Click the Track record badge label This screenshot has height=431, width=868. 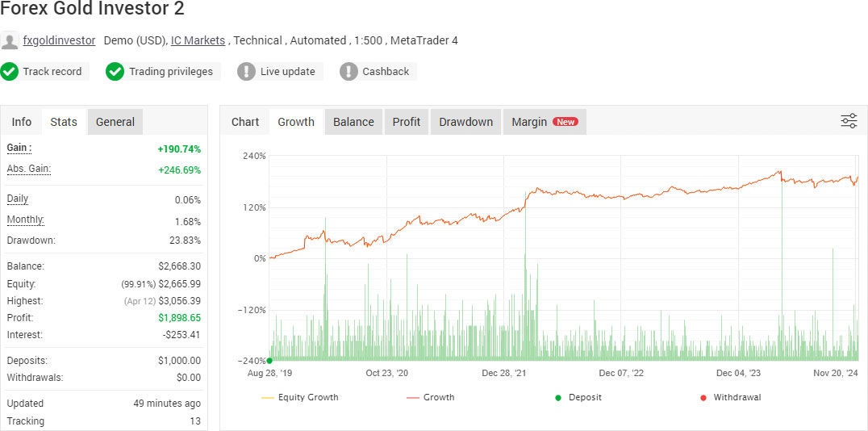pos(52,72)
